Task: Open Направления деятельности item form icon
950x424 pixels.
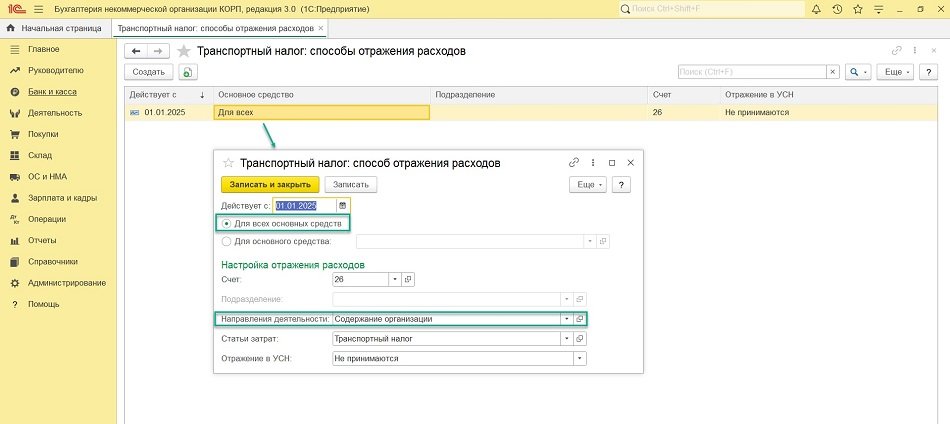Action: 579,319
